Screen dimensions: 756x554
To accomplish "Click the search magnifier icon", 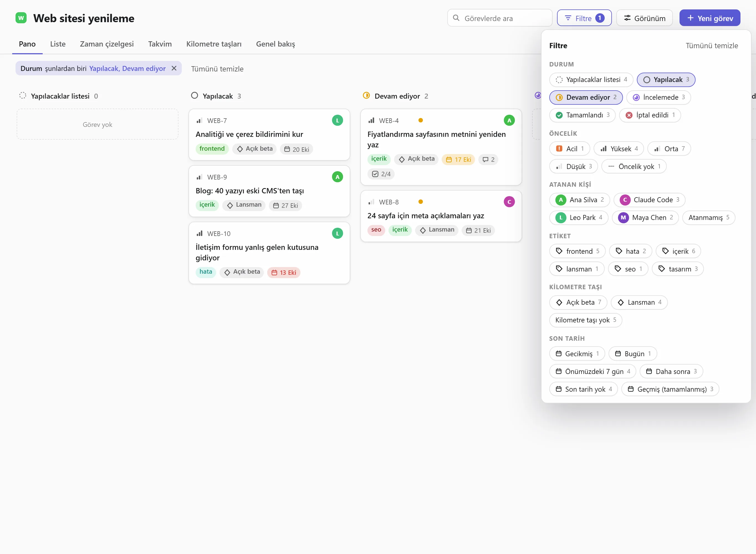I will (456, 18).
